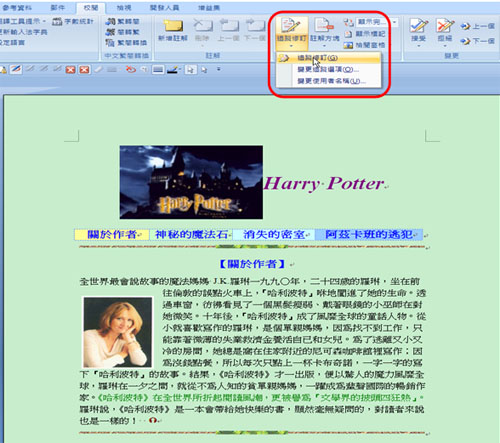Image resolution: width=500 pixels, height=443 pixels.
Task: Click the 拒絕 reject change icon
Action: pyautogui.click(x=445, y=31)
